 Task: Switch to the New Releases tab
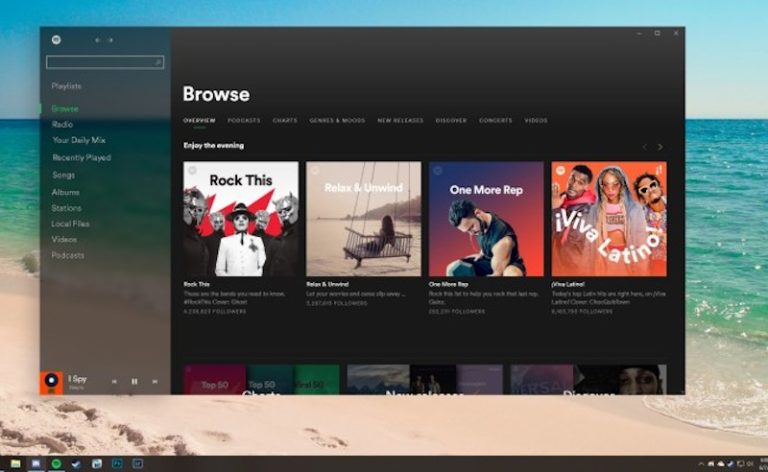[400, 120]
